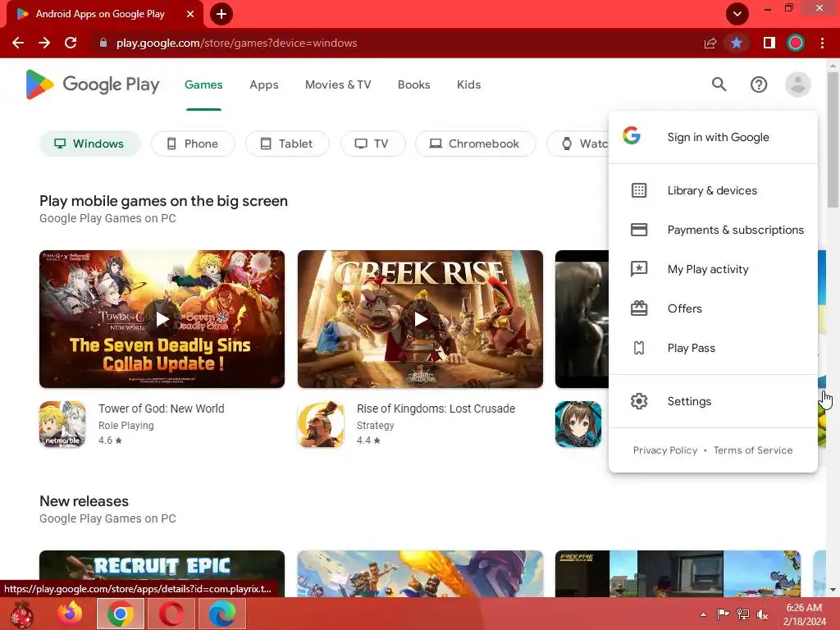Click the Action Center flag tray icon
Viewport: 840px width, 630px height.
(x=723, y=614)
